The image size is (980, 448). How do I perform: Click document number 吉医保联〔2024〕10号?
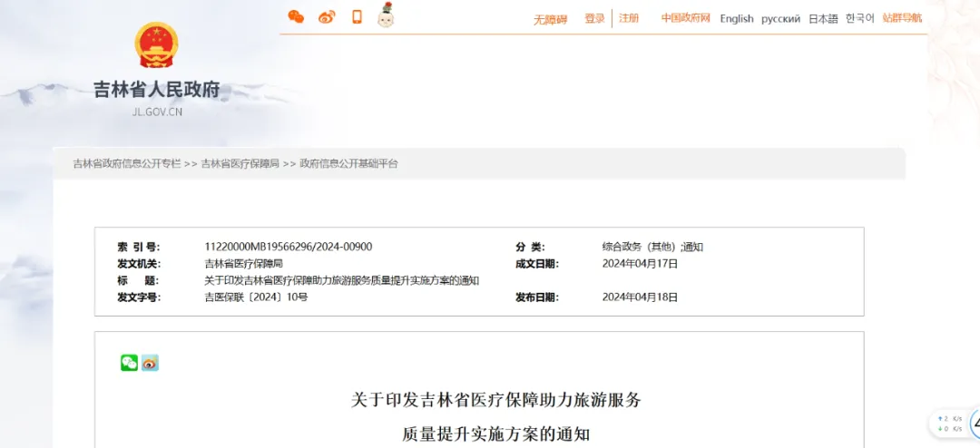click(x=256, y=297)
